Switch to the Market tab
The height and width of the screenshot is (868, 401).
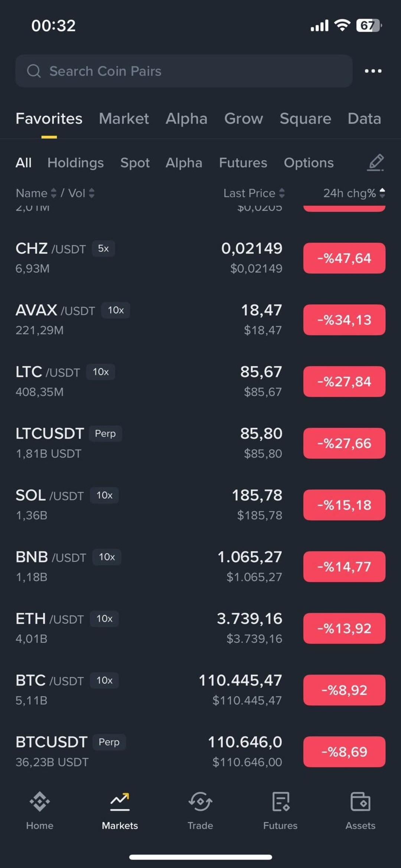[x=124, y=119]
